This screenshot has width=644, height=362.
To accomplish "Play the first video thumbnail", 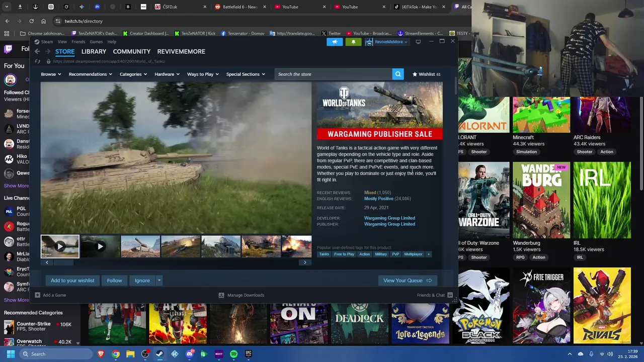I will [60, 246].
